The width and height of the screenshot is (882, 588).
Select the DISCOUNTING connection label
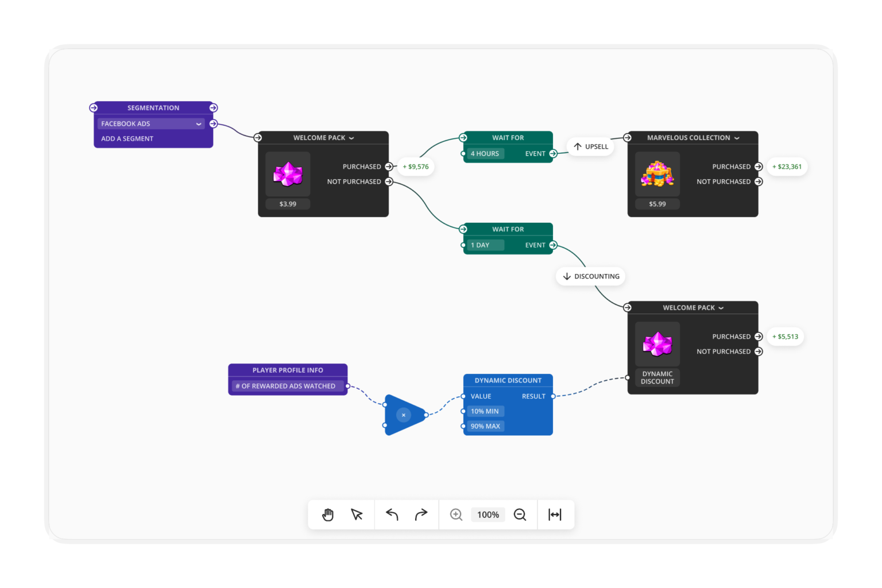(590, 276)
